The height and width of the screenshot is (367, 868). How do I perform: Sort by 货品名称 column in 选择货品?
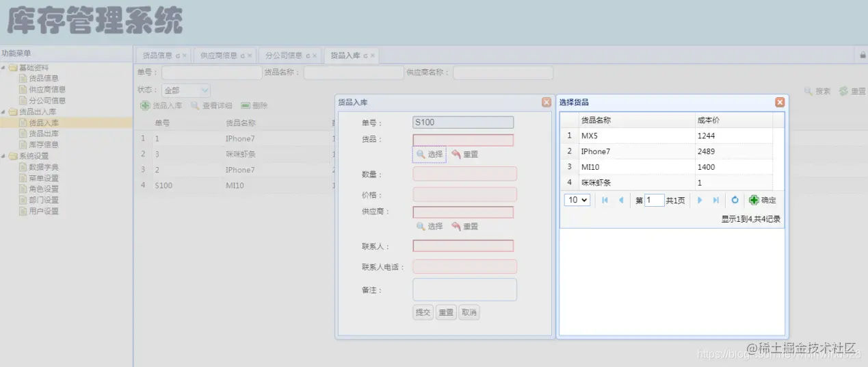point(635,121)
